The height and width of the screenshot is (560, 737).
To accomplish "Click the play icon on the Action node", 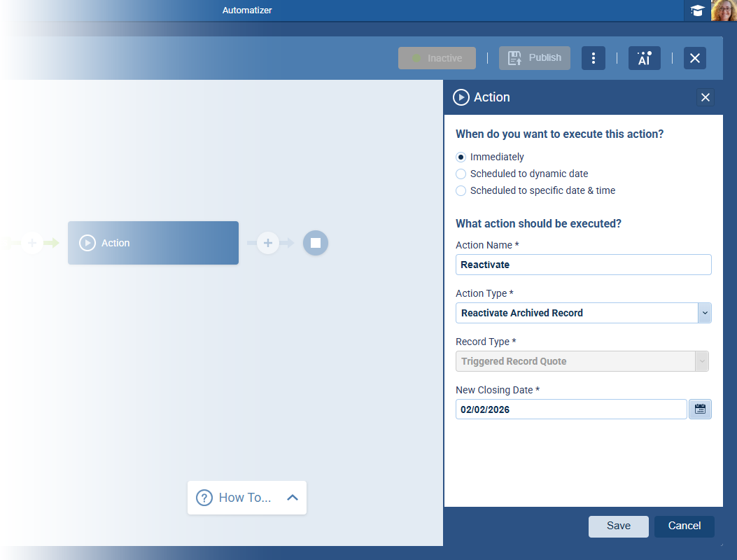I will (87, 242).
